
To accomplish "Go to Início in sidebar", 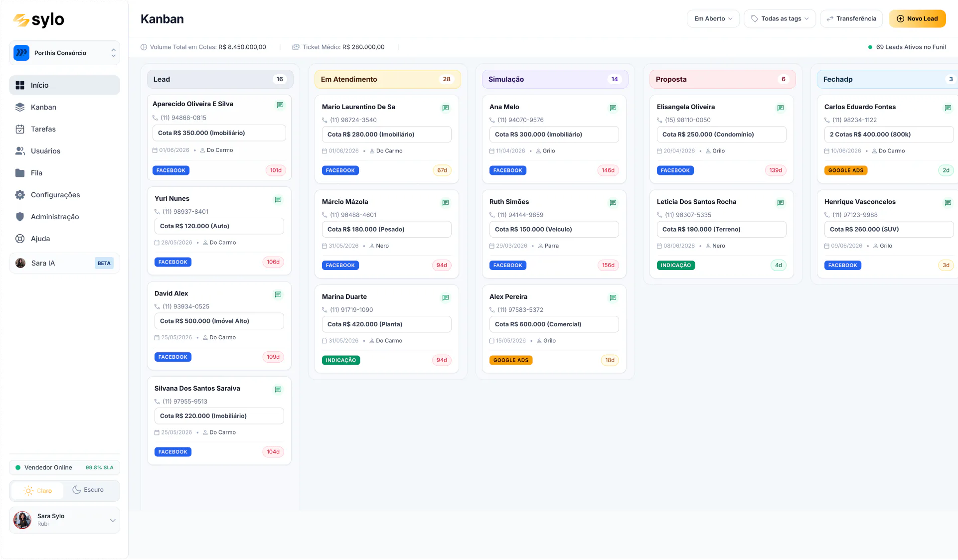I will tap(64, 85).
